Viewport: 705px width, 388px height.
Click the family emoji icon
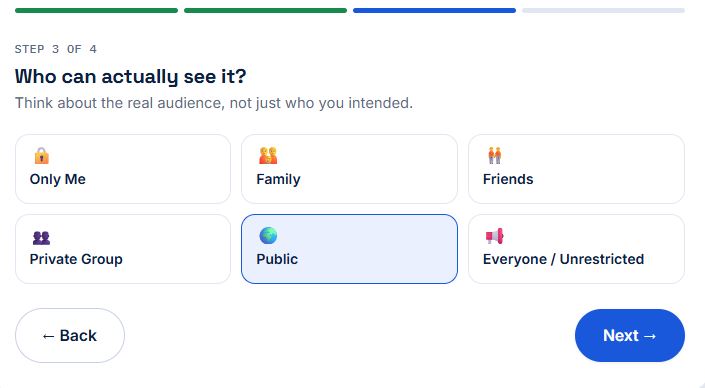(x=268, y=156)
